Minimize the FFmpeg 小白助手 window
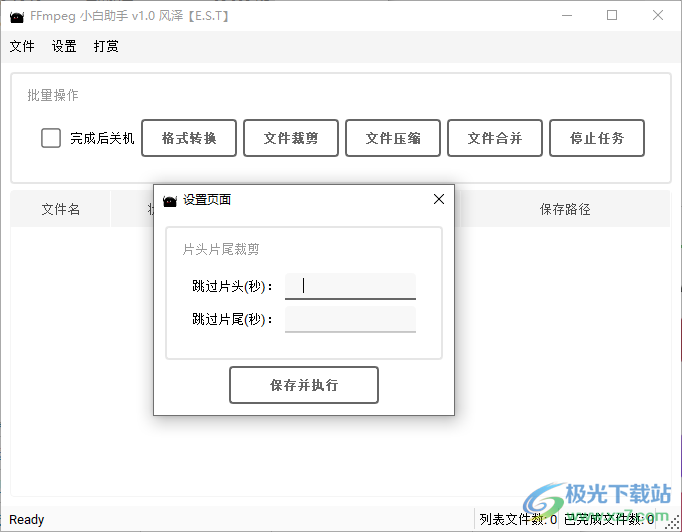This screenshot has width=682, height=532. pyautogui.click(x=567, y=16)
